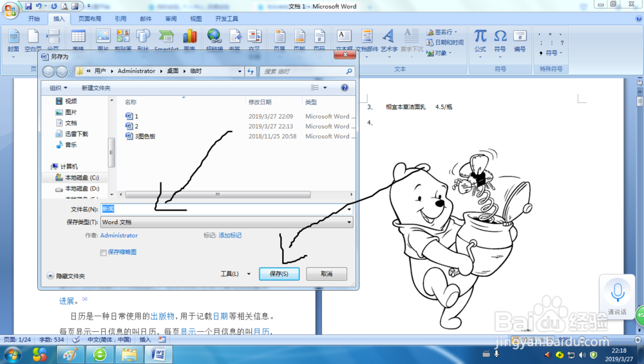The width and height of the screenshot is (644, 364).
Task: Switch to the Page Layout (页面布局) tab
Action: pos(90,19)
